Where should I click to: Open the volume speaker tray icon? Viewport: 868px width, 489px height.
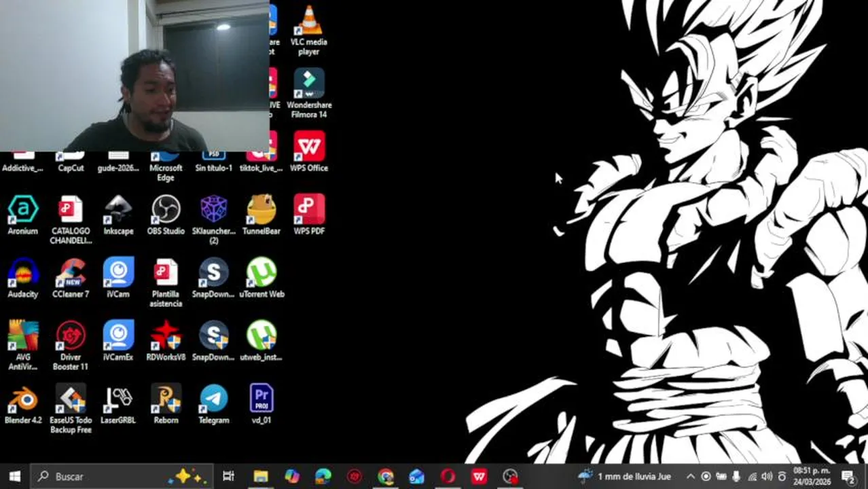[767, 476]
